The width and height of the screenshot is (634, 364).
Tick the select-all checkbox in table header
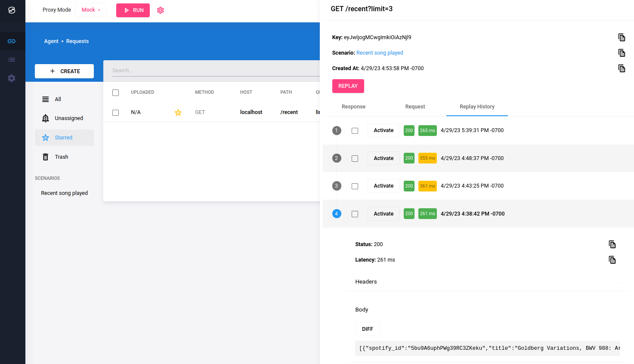click(115, 93)
